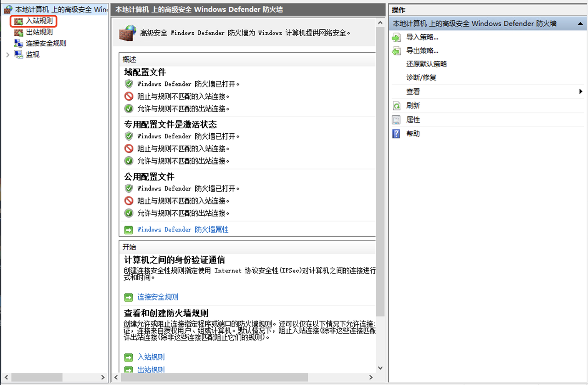Screen dimensions: 588x385
Task: Click the 出站规则 icon in the left tree
Action: tap(18, 32)
